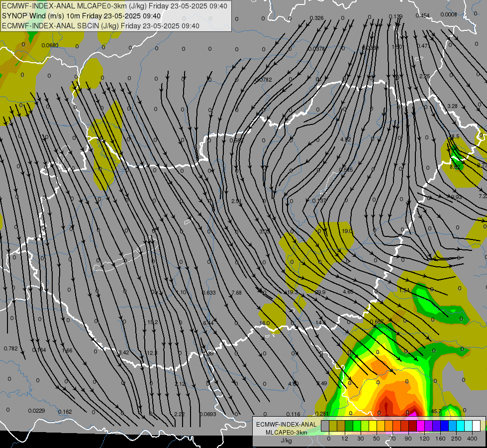The width and height of the screenshot is (487, 448).
Task: Click the legend tick label '400'
Action: click(472, 439)
